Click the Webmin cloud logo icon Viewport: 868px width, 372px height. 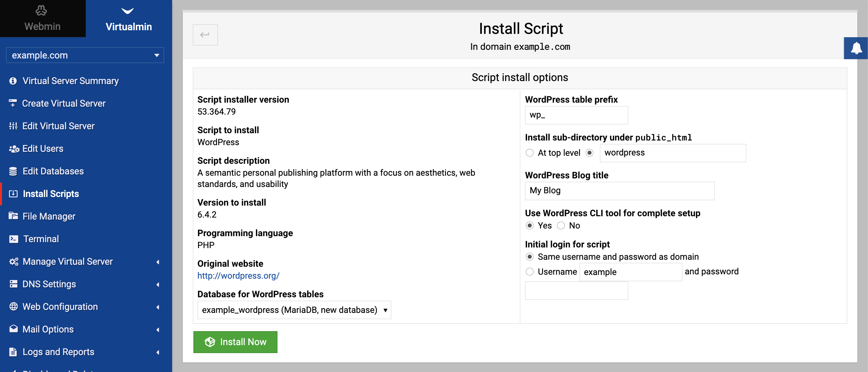[x=41, y=11]
